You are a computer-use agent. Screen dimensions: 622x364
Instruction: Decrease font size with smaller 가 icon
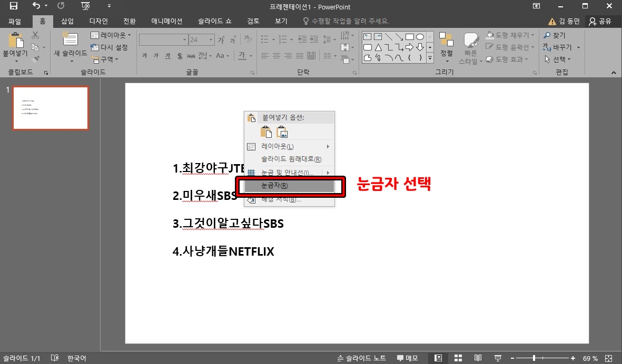(x=233, y=39)
